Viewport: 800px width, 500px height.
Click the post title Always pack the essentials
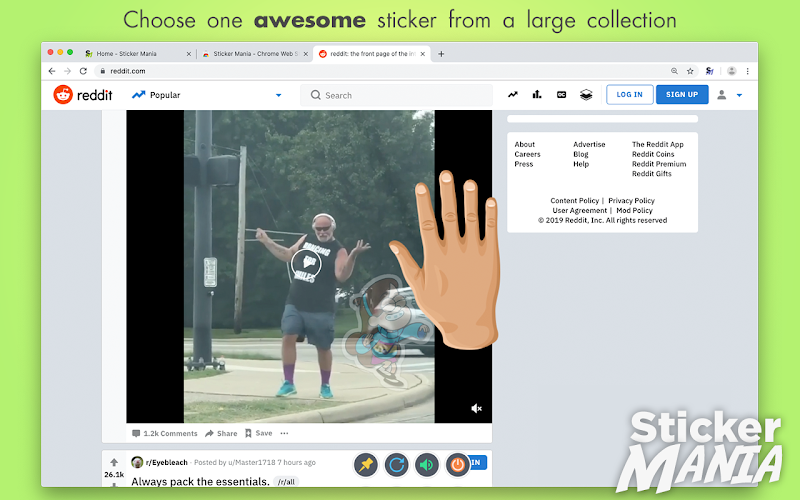[200, 482]
